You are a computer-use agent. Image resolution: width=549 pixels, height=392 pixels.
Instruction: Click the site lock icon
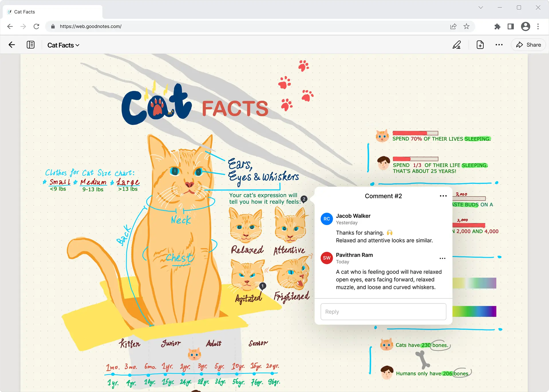pyautogui.click(x=53, y=26)
